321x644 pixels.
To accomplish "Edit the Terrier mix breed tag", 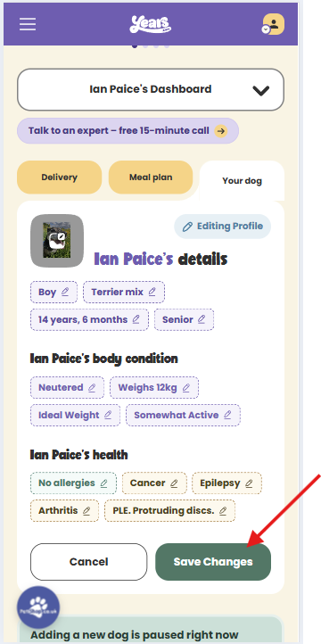I will [124, 292].
